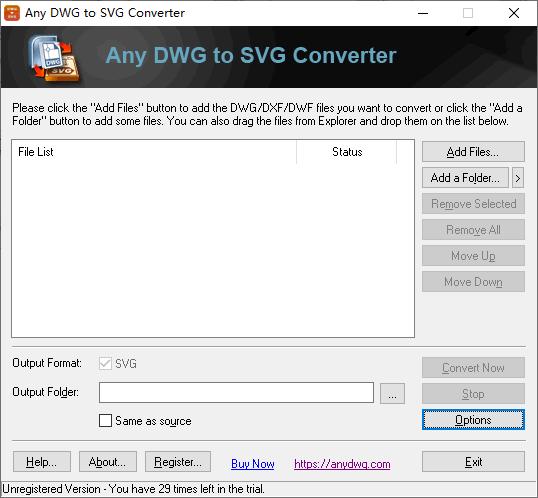Open the Add a Folder... dialog
The height and width of the screenshot is (498, 538).
[465, 178]
